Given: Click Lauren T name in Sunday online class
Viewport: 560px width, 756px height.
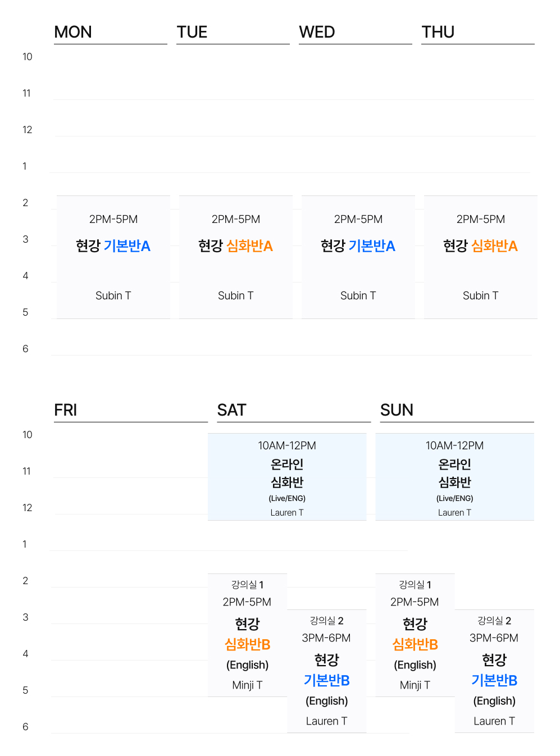Looking at the screenshot, I should coord(454,512).
